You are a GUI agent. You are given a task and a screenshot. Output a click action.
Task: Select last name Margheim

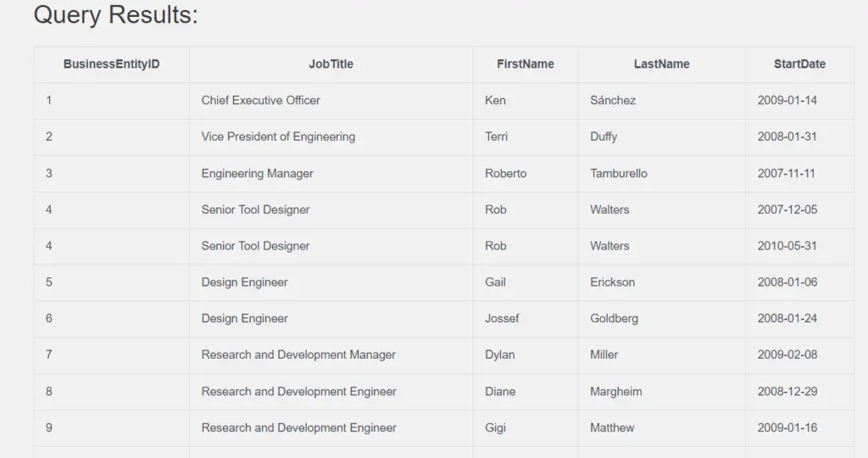point(616,392)
